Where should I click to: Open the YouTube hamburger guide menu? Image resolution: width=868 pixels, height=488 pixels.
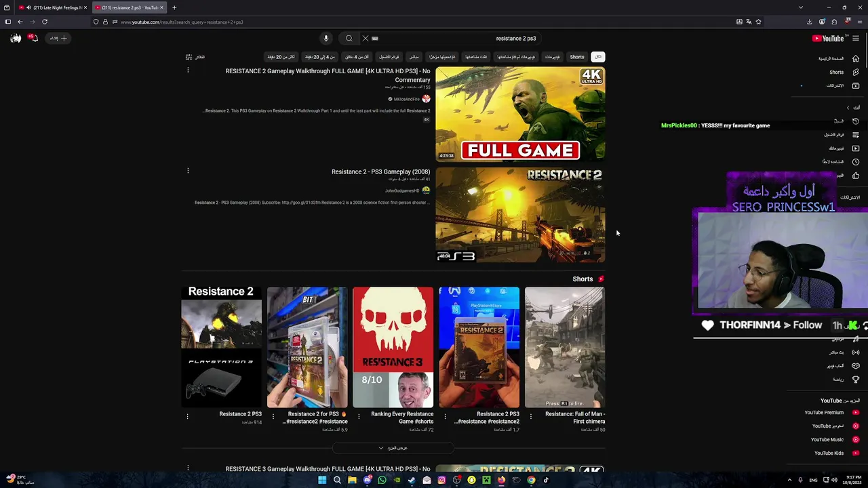coord(856,39)
